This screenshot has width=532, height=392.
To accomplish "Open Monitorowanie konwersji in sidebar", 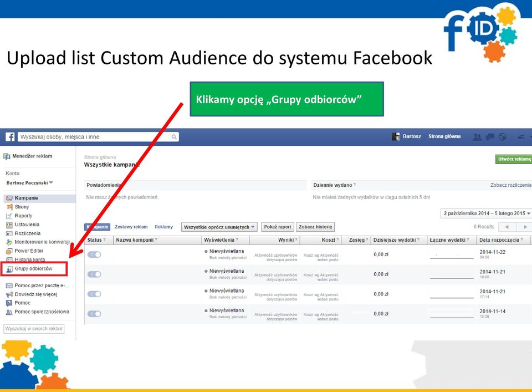I will click(42, 242).
